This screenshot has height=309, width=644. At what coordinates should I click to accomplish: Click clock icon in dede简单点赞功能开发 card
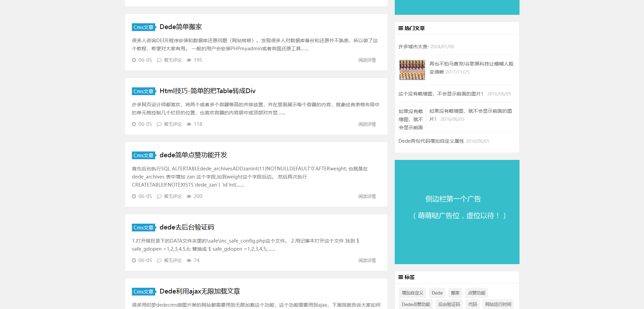point(134,196)
